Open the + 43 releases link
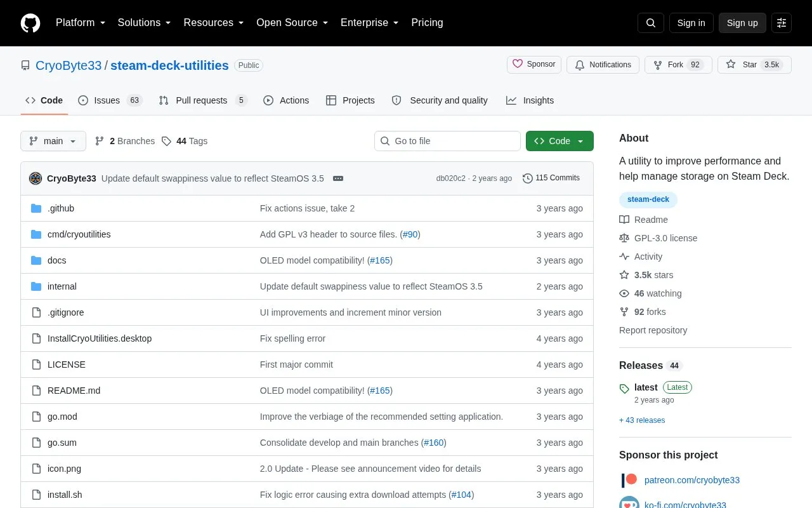Viewport: 812px width, 508px height. [x=642, y=420]
